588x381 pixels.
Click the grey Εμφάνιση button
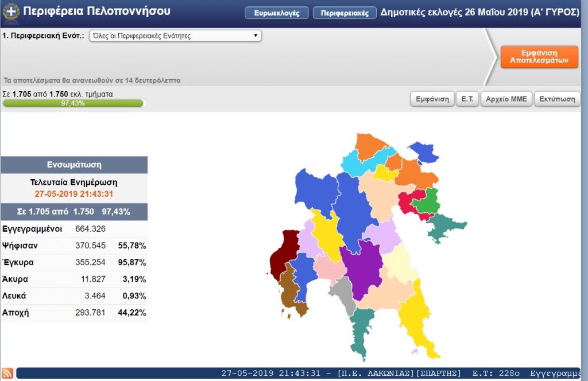(432, 99)
